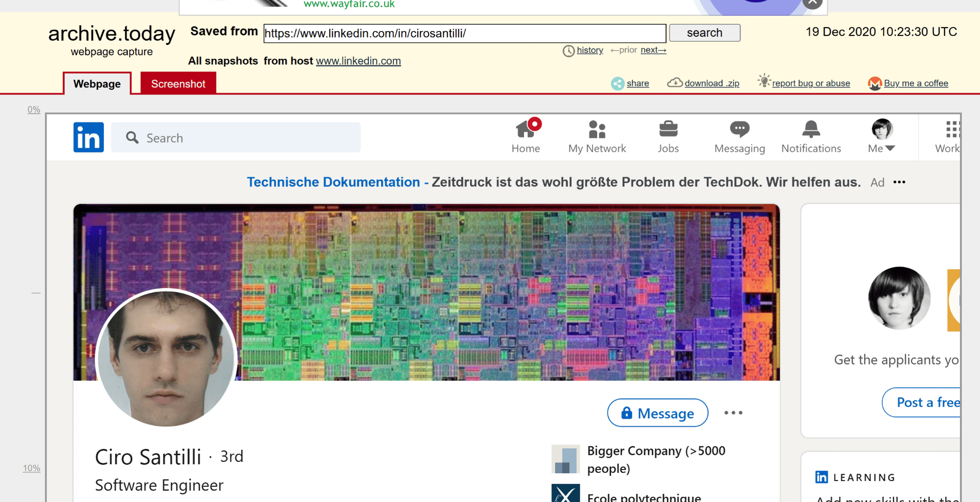Screen dimensions: 980x502
Task: Jump to the 10% page position marker
Action: (32, 468)
